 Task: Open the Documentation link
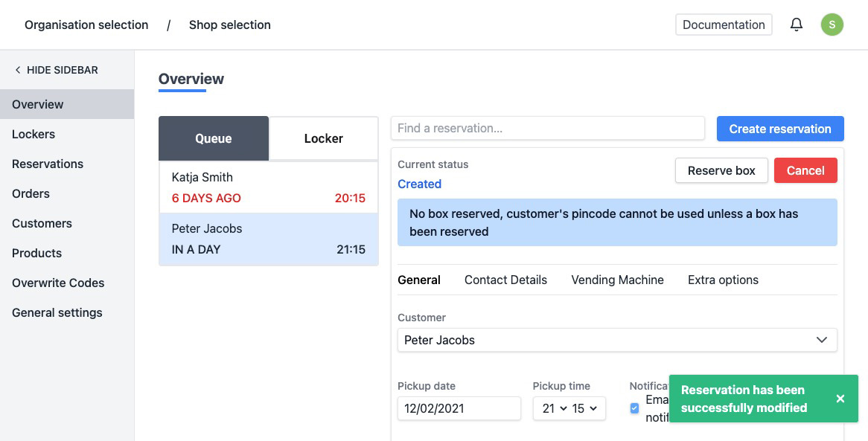[x=724, y=25]
